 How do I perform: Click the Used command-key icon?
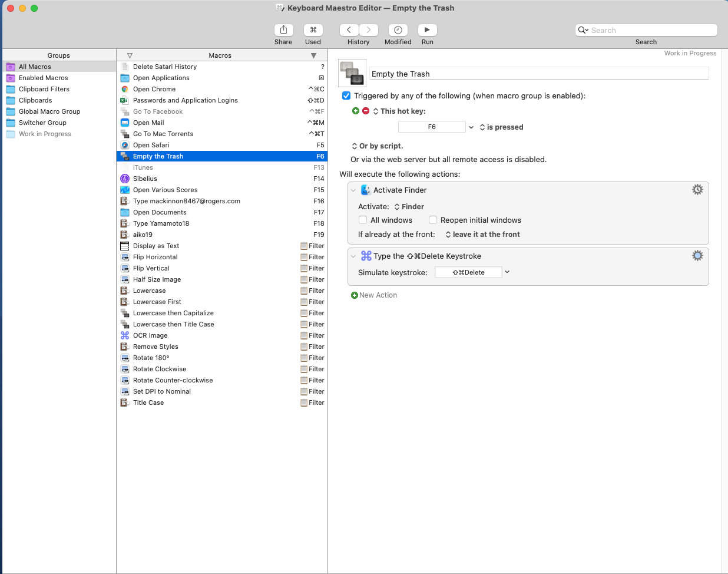313,30
